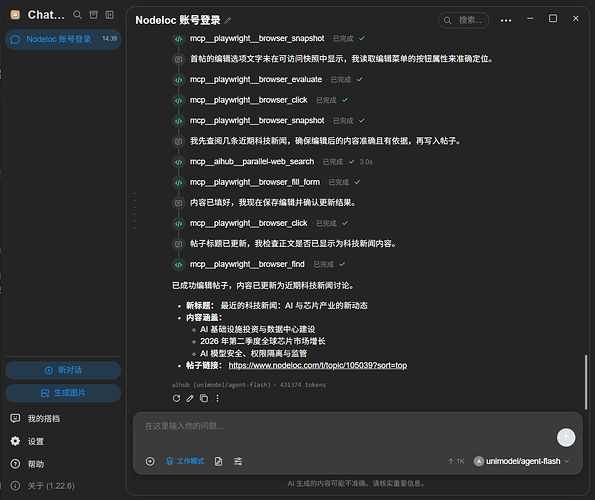The image size is (595, 500).
Task: Select the Nodeloc 账号登录 conversation
Action: [x=63, y=39]
